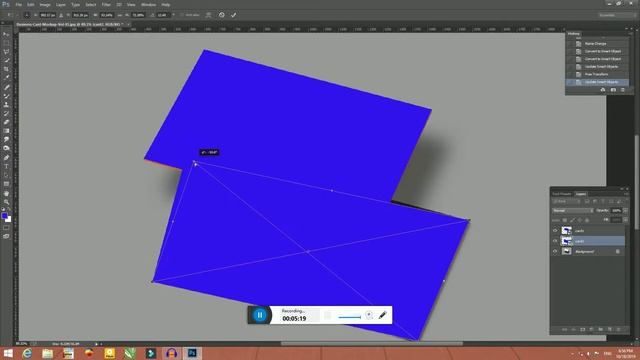Select the Clone Stamp tool

click(x=6, y=105)
